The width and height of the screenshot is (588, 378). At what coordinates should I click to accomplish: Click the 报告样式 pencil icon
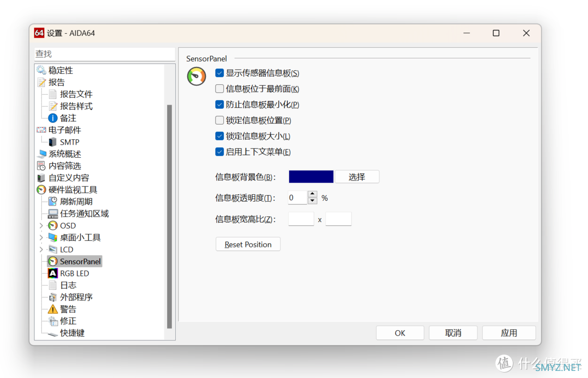coord(53,106)
